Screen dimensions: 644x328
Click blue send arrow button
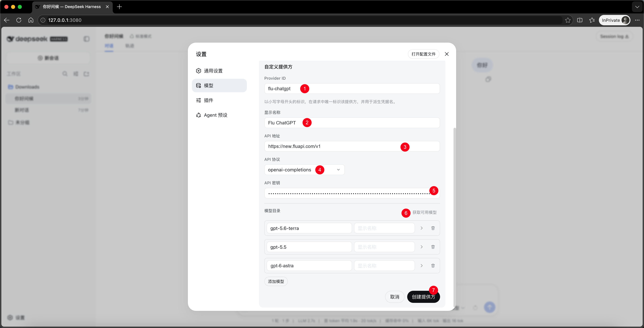click(490, 307)
